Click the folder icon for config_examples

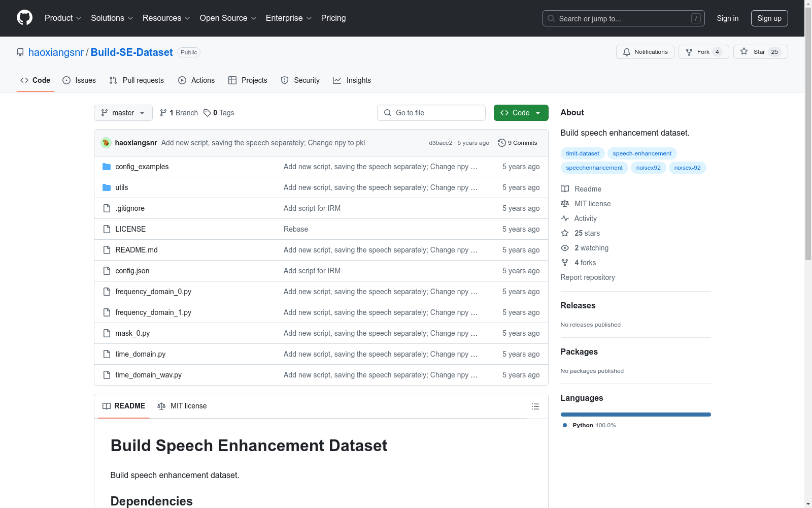pos(107,167)
